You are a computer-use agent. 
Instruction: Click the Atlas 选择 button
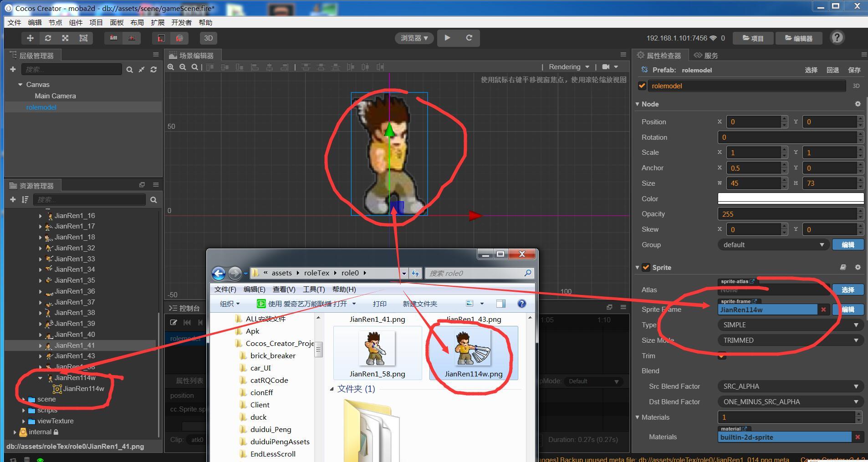(x=848, y=290)
